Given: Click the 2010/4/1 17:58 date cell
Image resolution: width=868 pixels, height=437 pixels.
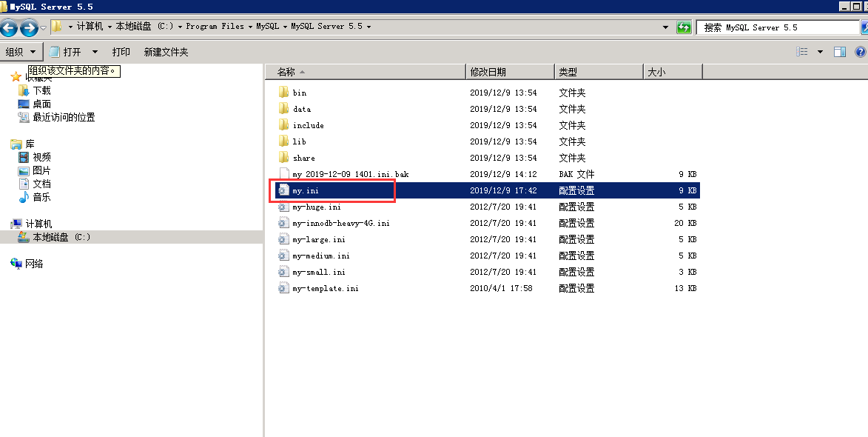Looking at the screenshot, I should click(x=501, y=288).
